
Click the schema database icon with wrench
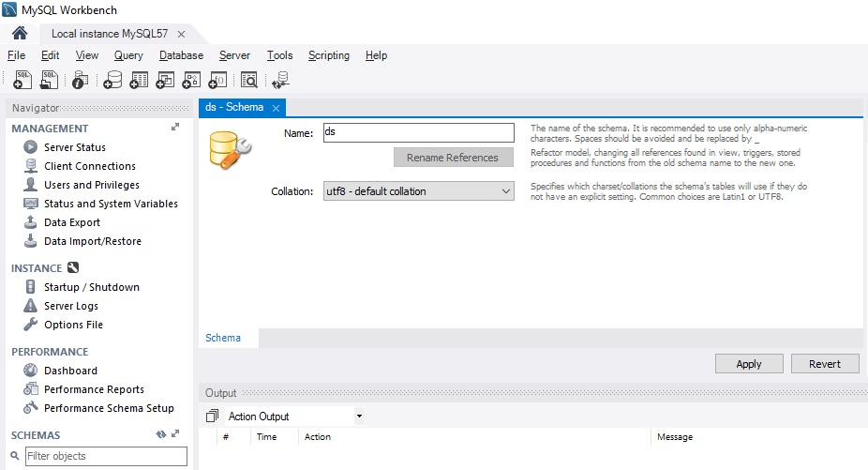pos(230,150)
